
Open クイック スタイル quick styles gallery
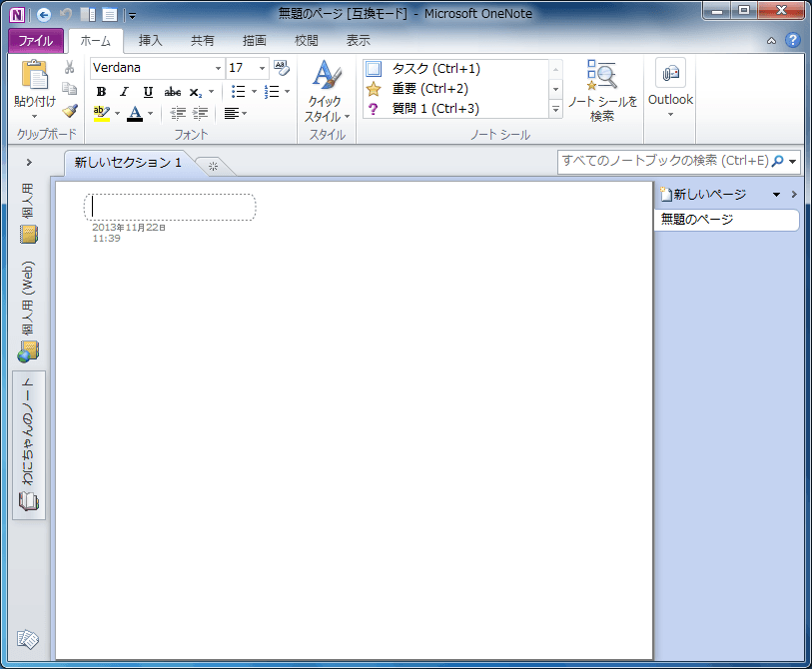(x=327, y=92)
